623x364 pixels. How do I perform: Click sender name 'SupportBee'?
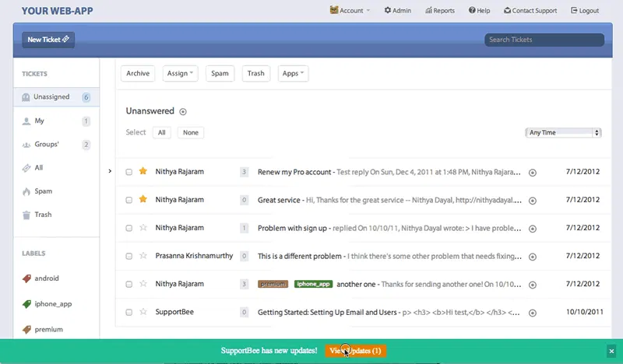(174, 312)
